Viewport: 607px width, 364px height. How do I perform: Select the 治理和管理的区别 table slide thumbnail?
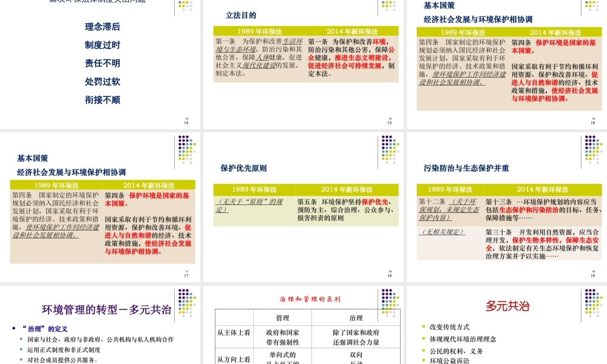click(303, 325)
